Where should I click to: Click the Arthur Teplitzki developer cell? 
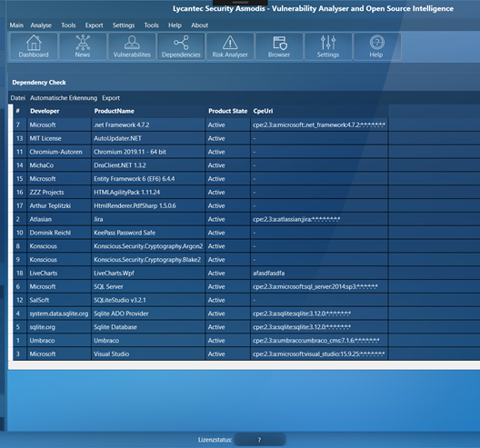(59, 205)
